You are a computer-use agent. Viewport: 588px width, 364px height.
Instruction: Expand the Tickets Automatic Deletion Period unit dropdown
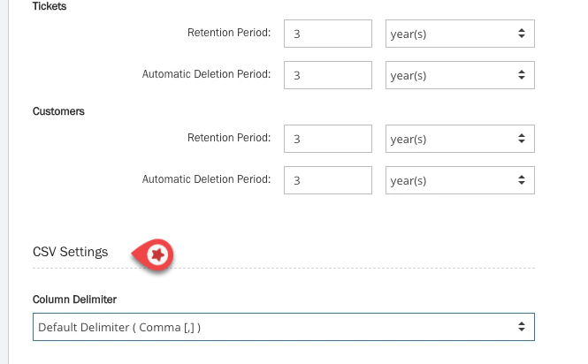click(460, 75)
